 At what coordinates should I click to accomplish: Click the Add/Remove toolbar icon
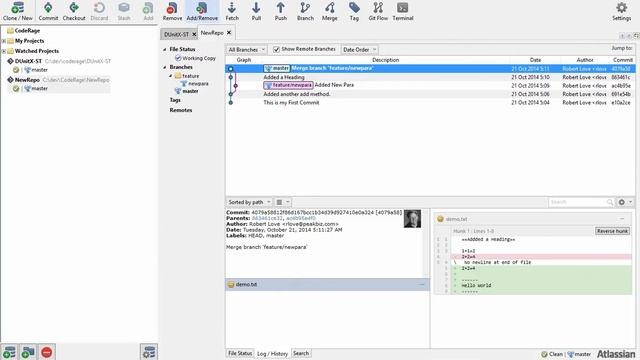202,11
